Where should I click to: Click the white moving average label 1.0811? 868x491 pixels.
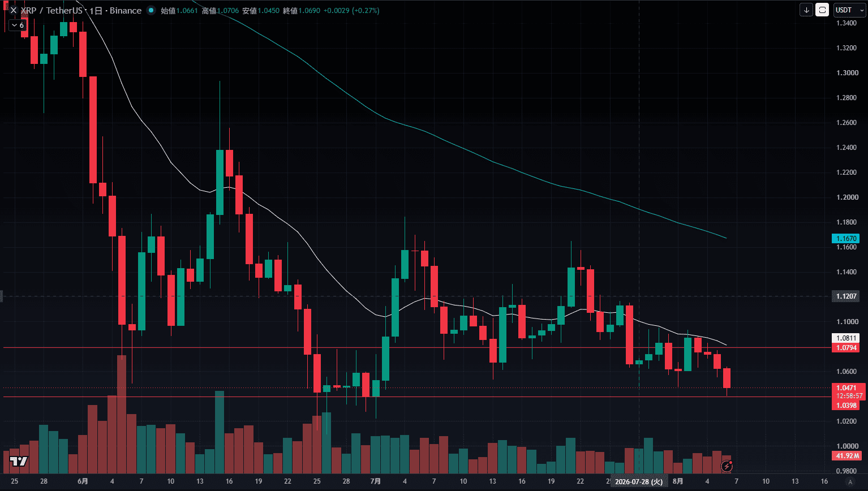tap(846, 338)
